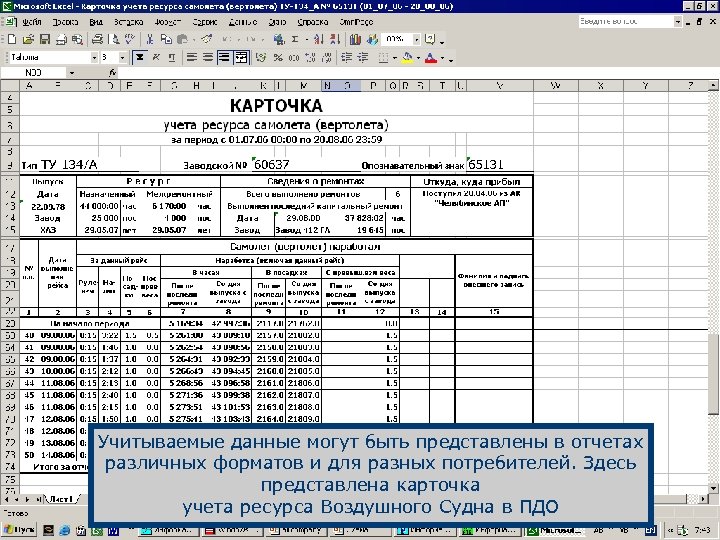Expand the Name Box dropdown arrow
720x540 pixels.
point(71,73)
